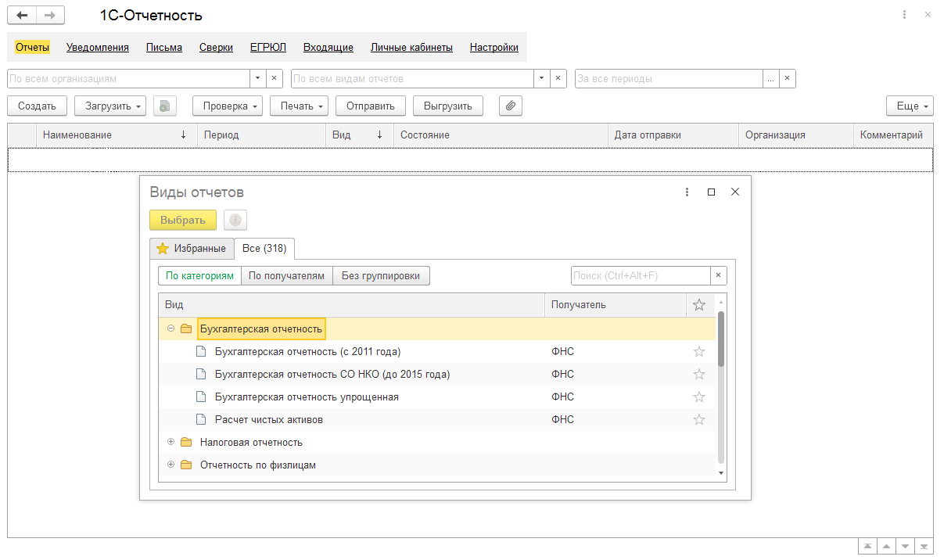Click the back navigation arrow
The width and height of the screenshot is (944, 560).
[x=22, y=16]
